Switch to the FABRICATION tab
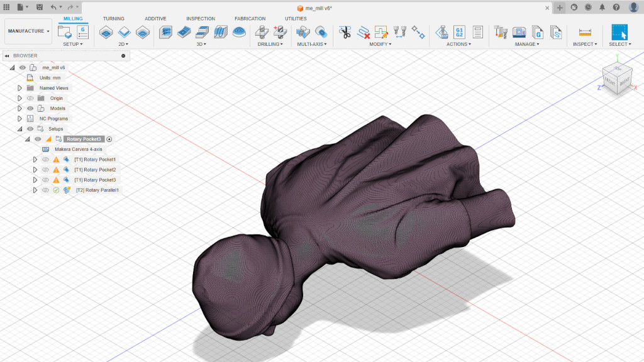Screen dimensions: 644x362 click(250, 18)
